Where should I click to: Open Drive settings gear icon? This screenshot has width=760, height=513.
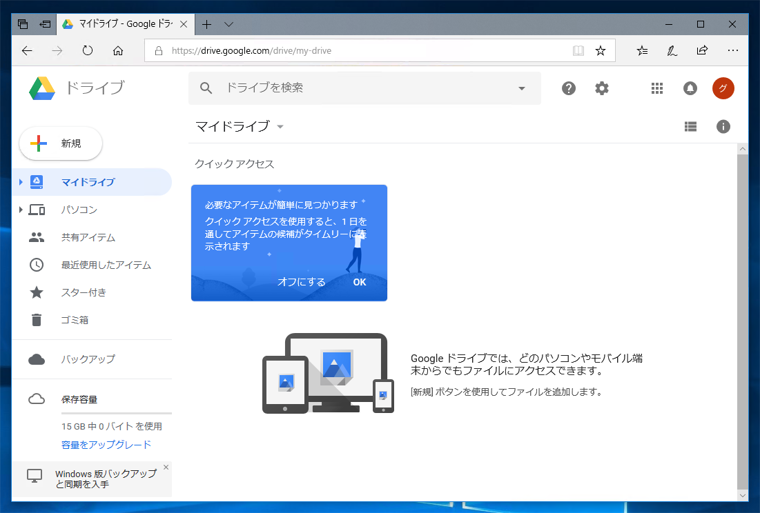602,88
